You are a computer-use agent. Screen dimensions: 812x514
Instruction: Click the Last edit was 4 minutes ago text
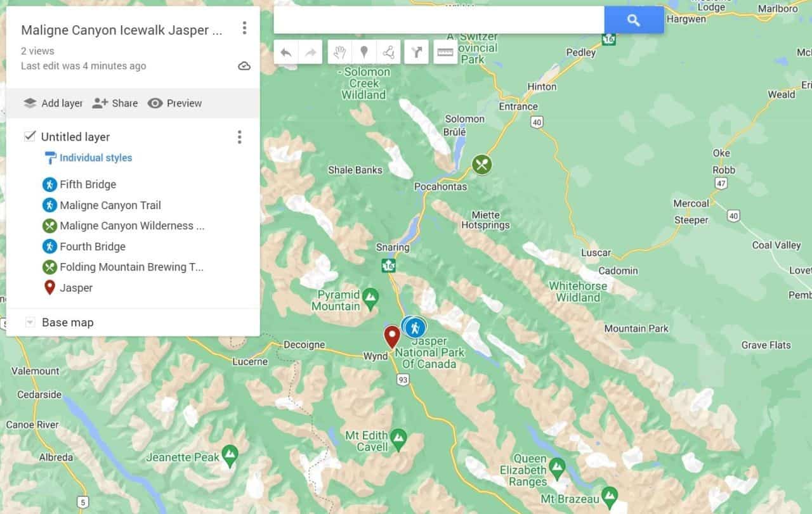(84, 66)
